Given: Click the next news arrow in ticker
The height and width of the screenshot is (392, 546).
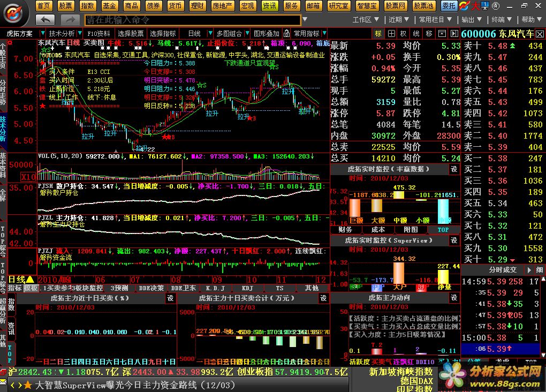Looking at the screenshot, I should 20,385.
